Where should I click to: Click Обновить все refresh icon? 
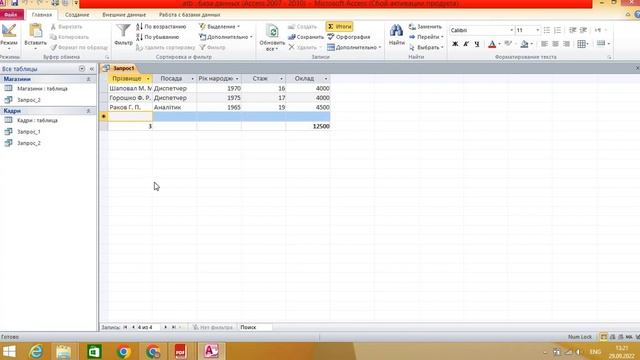(272, 32)
